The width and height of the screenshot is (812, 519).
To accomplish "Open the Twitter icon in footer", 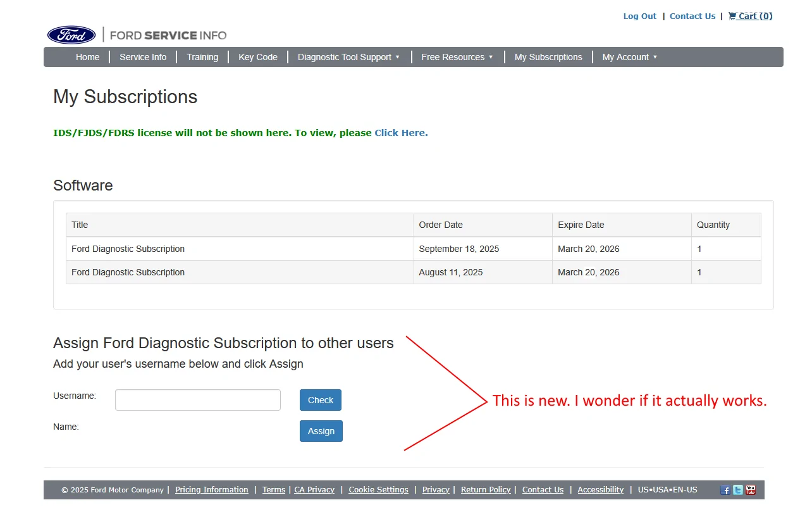I will [738, 490].
